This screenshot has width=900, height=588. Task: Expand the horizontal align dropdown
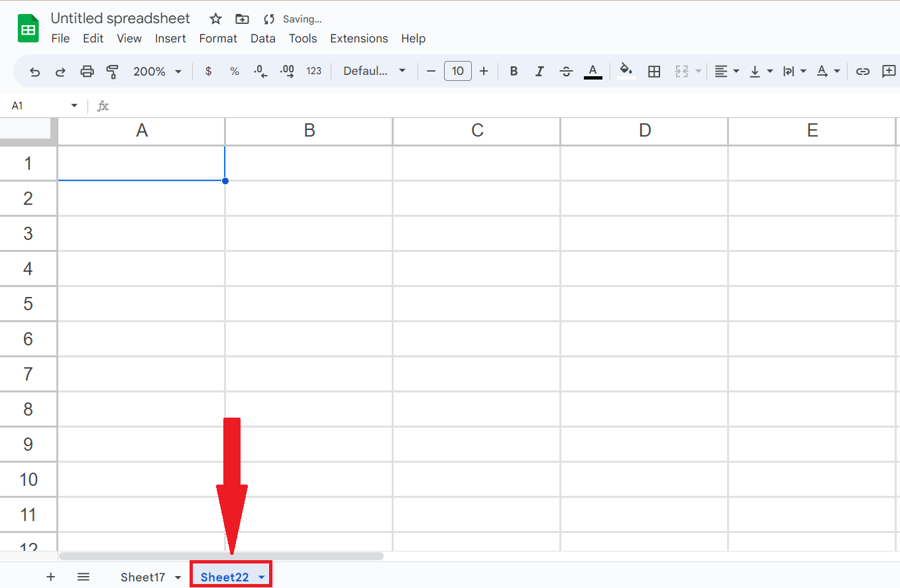736,71
